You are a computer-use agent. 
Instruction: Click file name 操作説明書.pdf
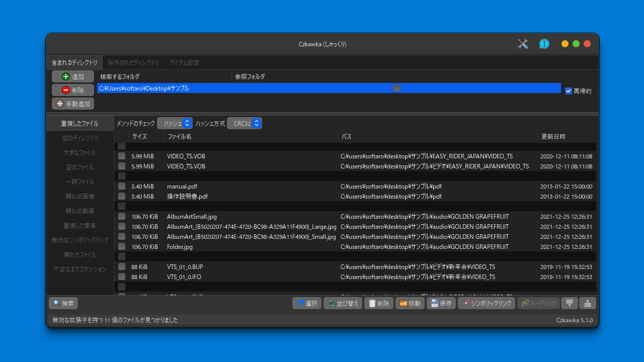pos(187,196)
